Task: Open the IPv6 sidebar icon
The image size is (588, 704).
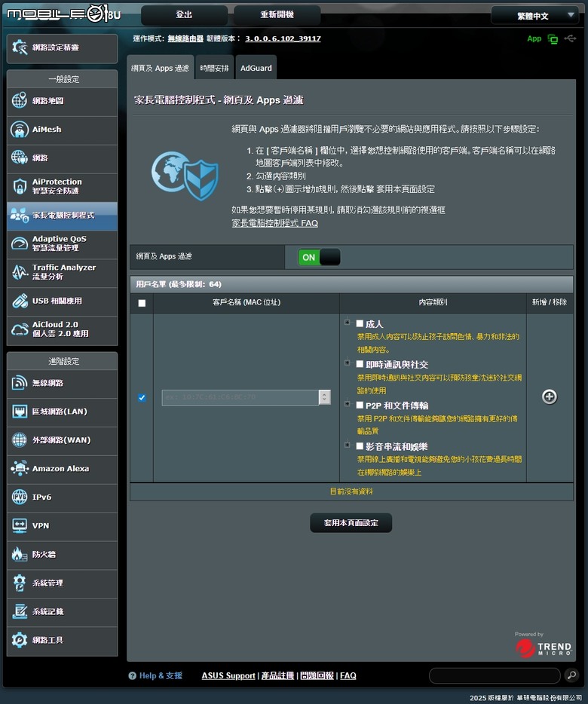Action: (x=20, y=497)
